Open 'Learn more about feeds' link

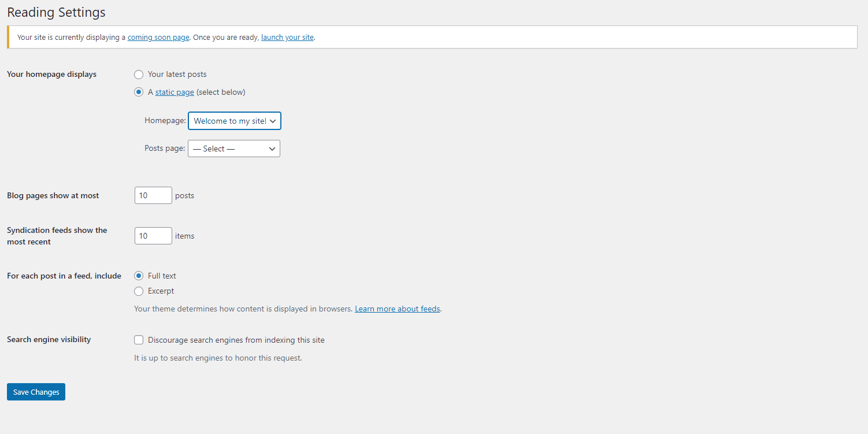pyautogui.click(x=398, y=309)
